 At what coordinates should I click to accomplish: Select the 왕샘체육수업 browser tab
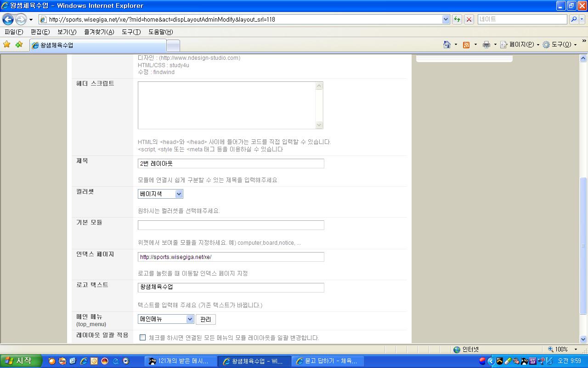pos(97,45)
